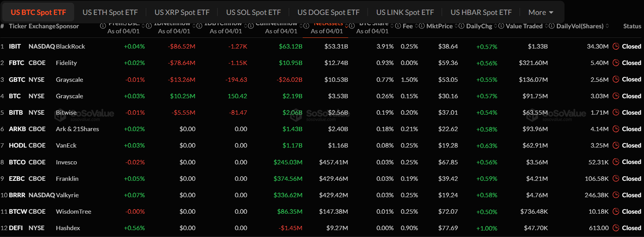Click the info icon next to CumNetInflow

(251, 26)
